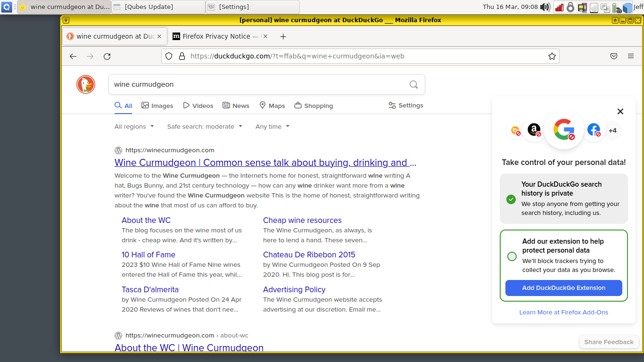Open the Tasca D'almerita sitelink
Screen dimensions: 644x362
150,289
